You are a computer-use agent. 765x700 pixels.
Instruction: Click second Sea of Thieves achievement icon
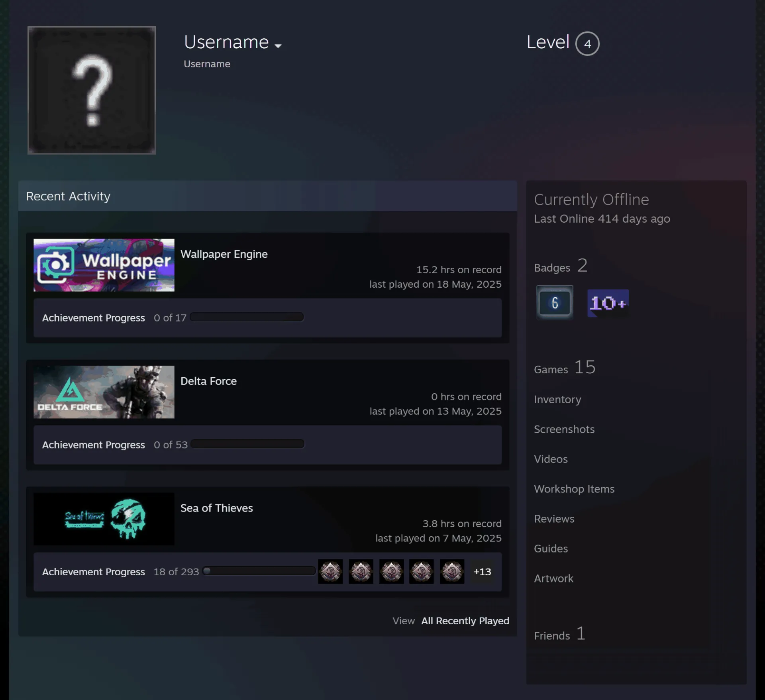(361, 572)
